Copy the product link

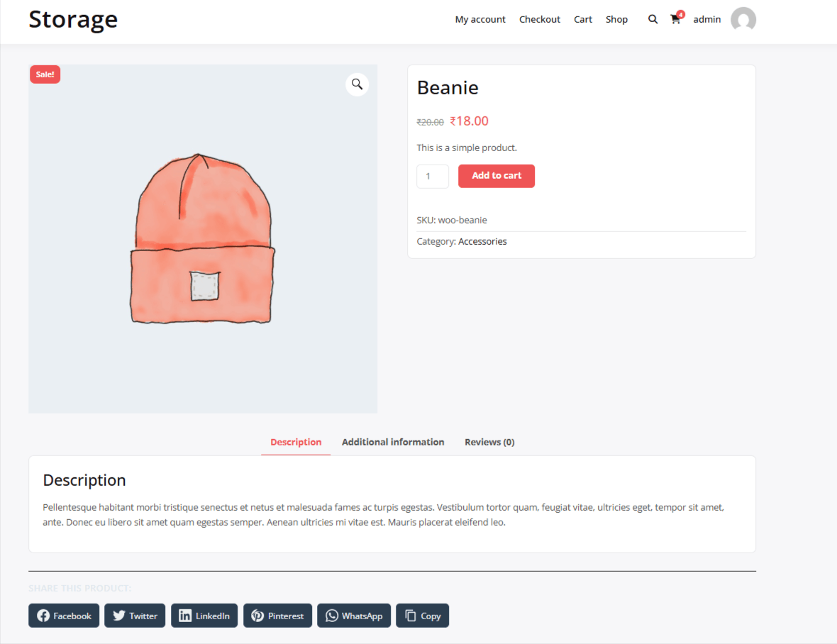coord(422,616)
